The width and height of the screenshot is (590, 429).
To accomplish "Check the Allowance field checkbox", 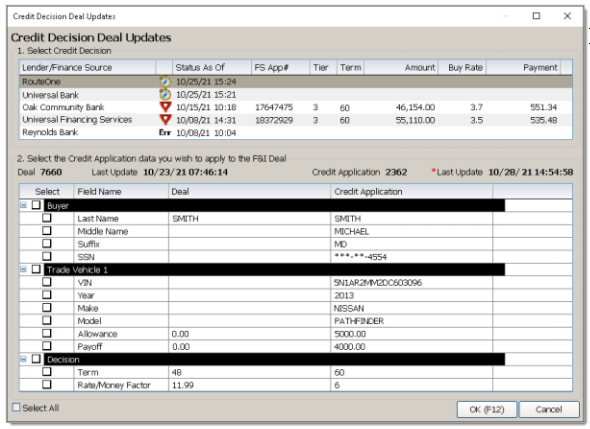I will point(47,333).
